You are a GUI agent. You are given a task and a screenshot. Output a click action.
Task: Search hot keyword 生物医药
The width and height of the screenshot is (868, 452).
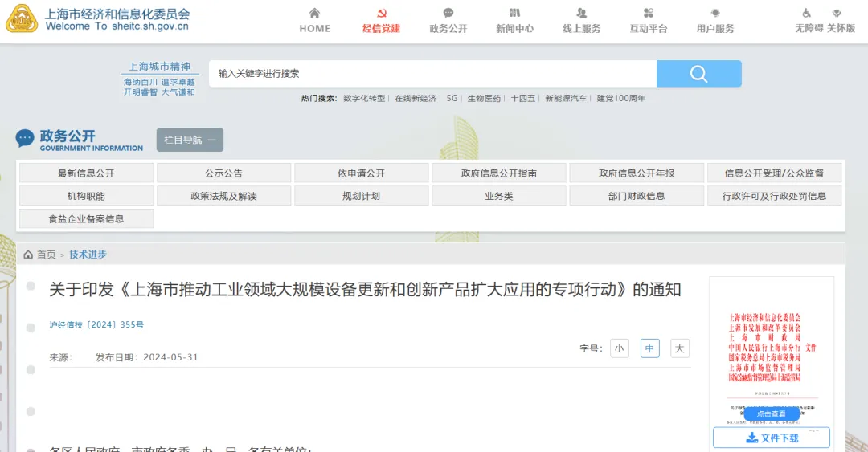pyautogui.click(x=484, y=98)
